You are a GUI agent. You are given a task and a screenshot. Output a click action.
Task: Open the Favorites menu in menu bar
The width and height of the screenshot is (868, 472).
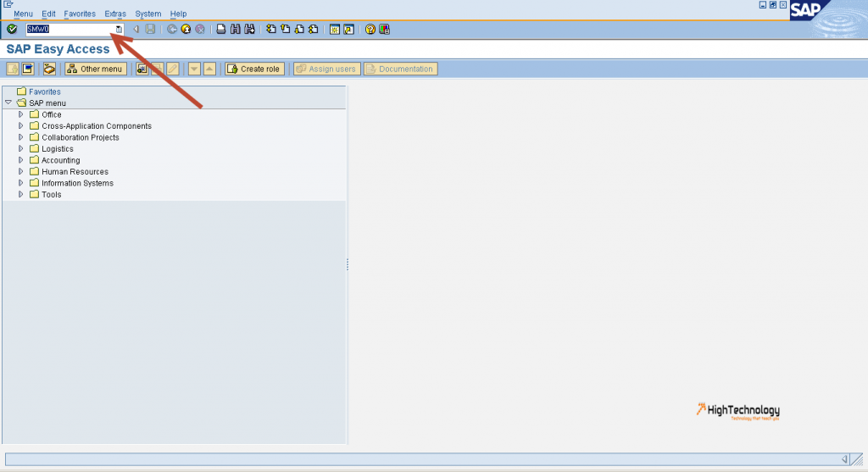pyautogui.click(x=80, y=14)
